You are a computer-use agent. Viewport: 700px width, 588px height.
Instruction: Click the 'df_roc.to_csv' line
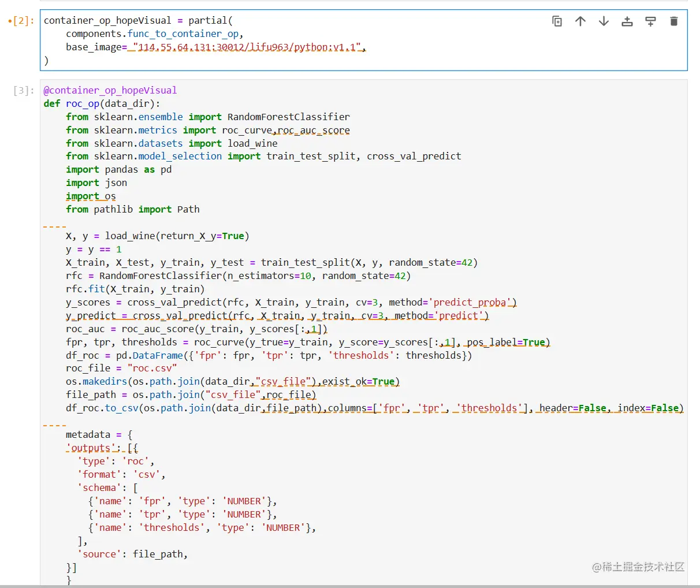pyautogui.click(x=375, y=408)
